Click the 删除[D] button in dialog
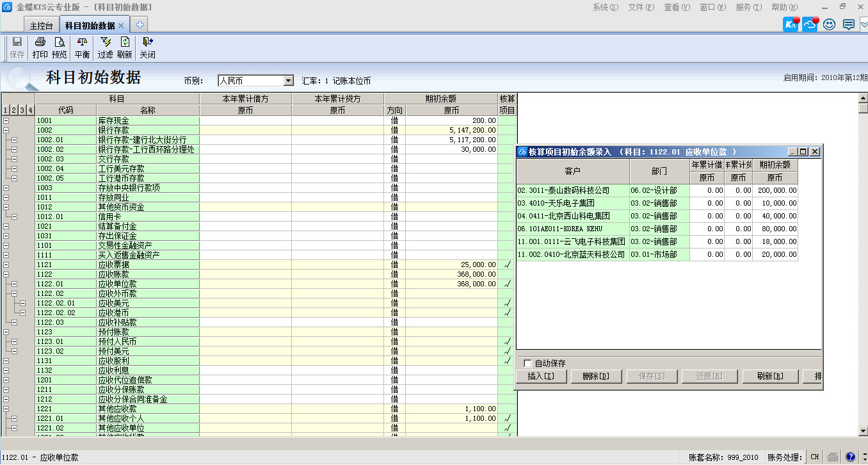868x465 pixels. tap(596, 377)
